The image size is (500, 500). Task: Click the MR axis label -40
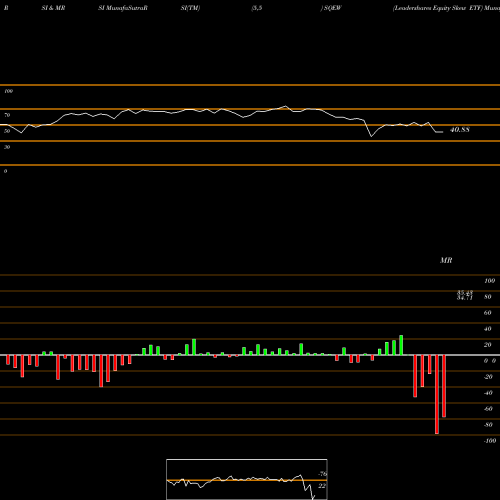click(488, 393)
